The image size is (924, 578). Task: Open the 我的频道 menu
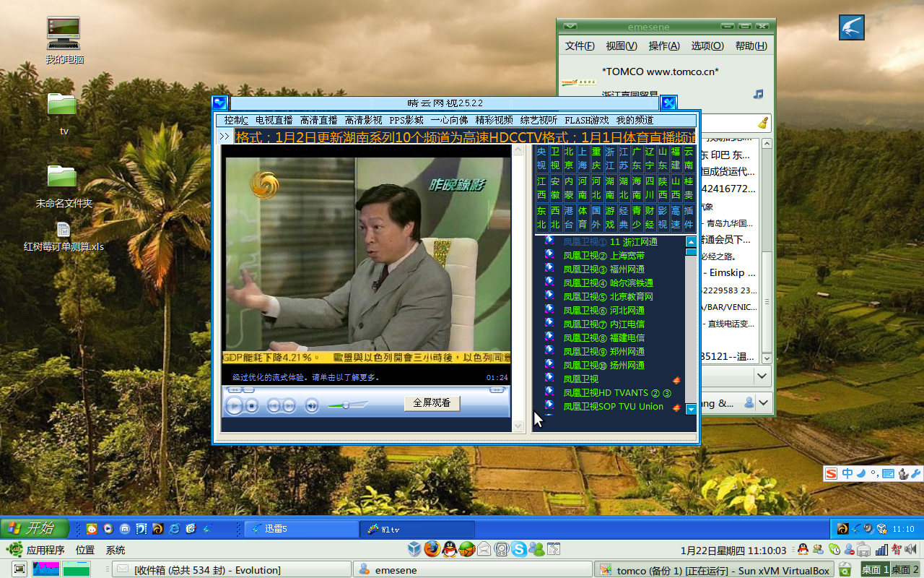[635, 121]
